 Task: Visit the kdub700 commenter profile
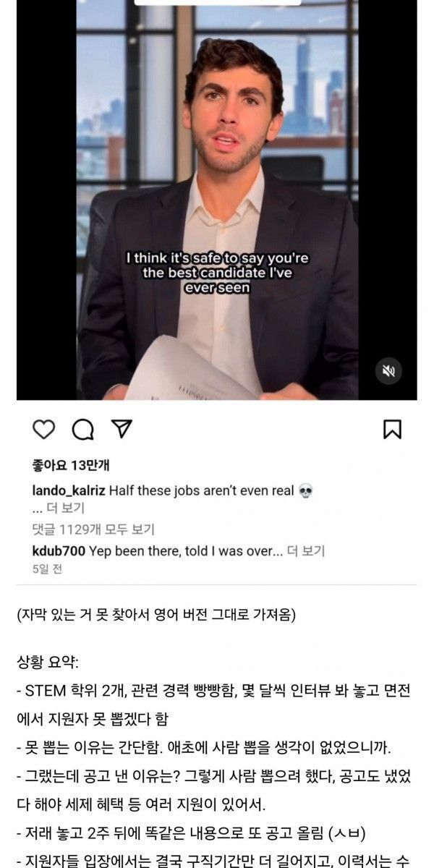tap(59, 551)
